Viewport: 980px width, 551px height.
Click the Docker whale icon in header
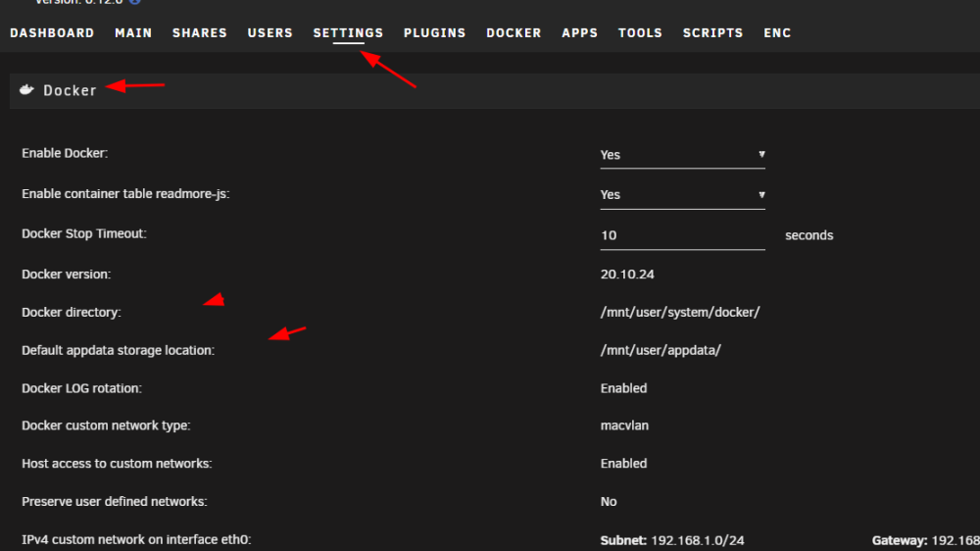(26, 90)
